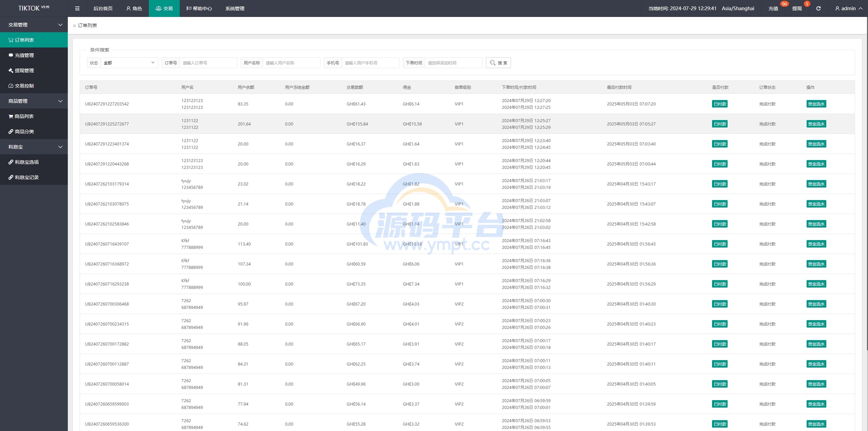This screenshot has width=868, height=431.
Task: Open 充值管理 in the sidebar
Action: coord(34,55)
